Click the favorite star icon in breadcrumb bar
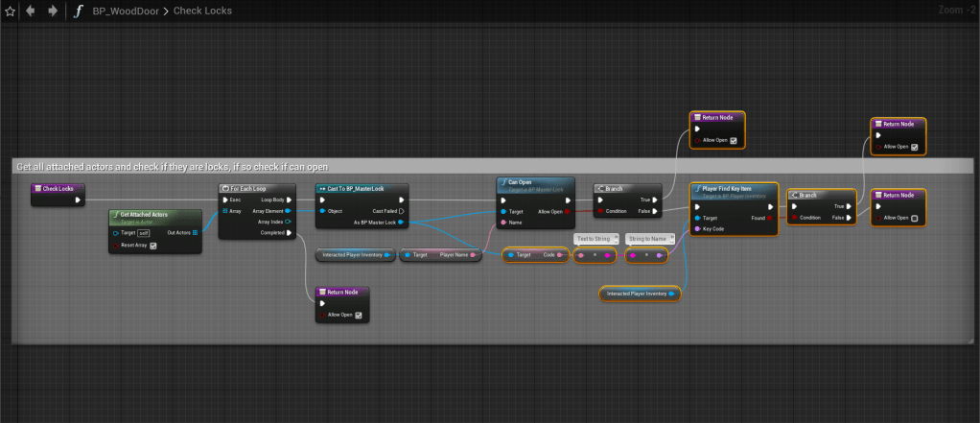Viewport: 980px width, 423px height. point(9,12)
